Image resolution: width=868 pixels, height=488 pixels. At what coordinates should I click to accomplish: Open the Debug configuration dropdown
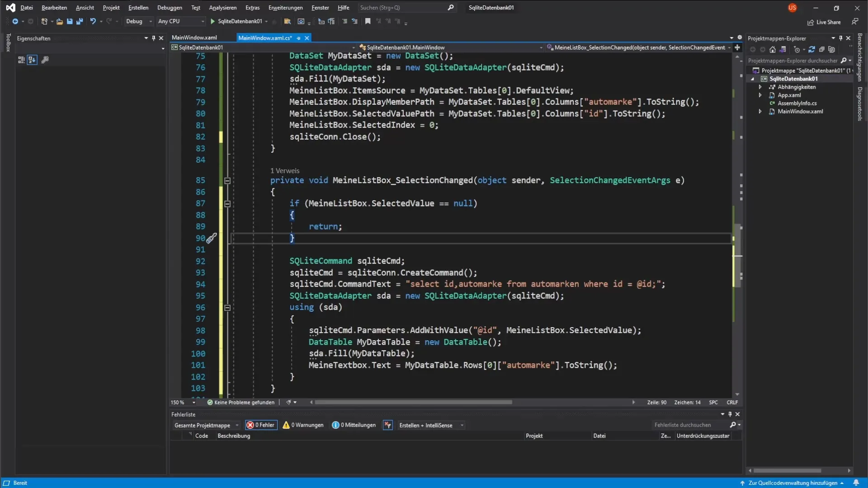[138, 21]
